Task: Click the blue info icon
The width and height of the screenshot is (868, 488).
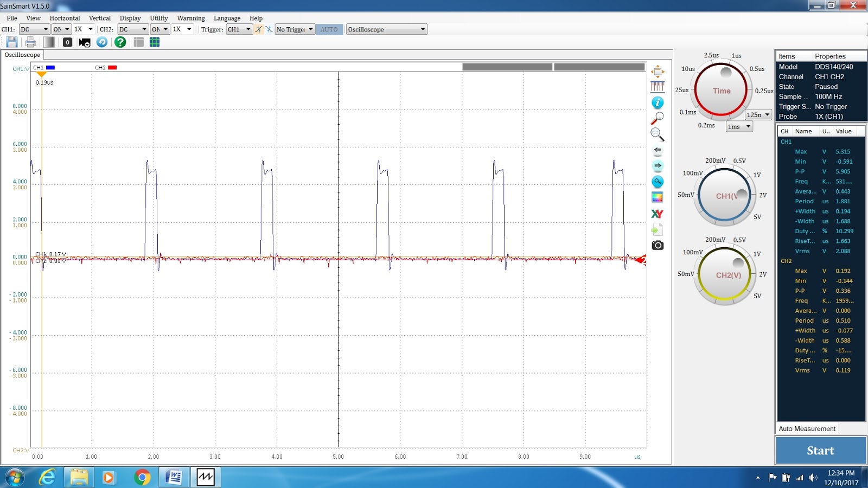Action: coord(658,102)
